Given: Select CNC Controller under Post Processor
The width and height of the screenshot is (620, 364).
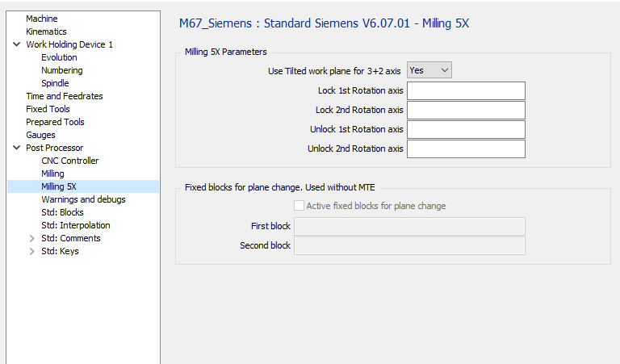Looking at the screenshot, I should point(69,161).
